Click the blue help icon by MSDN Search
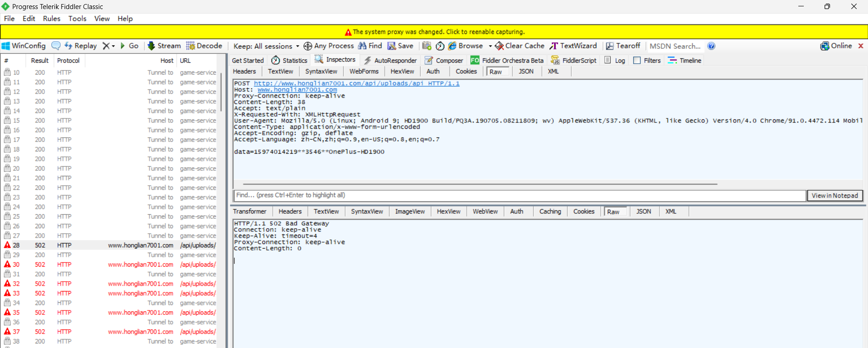This screenshot has width=868, height=348. pos(711,46)
